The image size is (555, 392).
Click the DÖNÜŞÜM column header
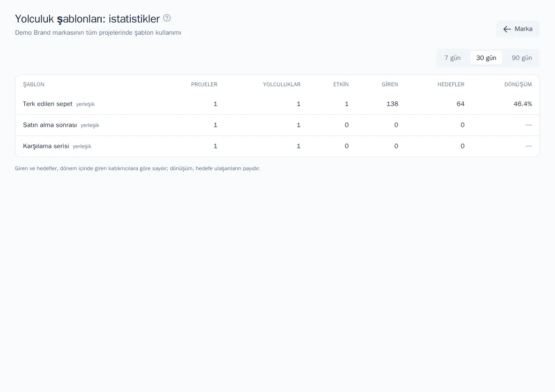coord(518,84)
